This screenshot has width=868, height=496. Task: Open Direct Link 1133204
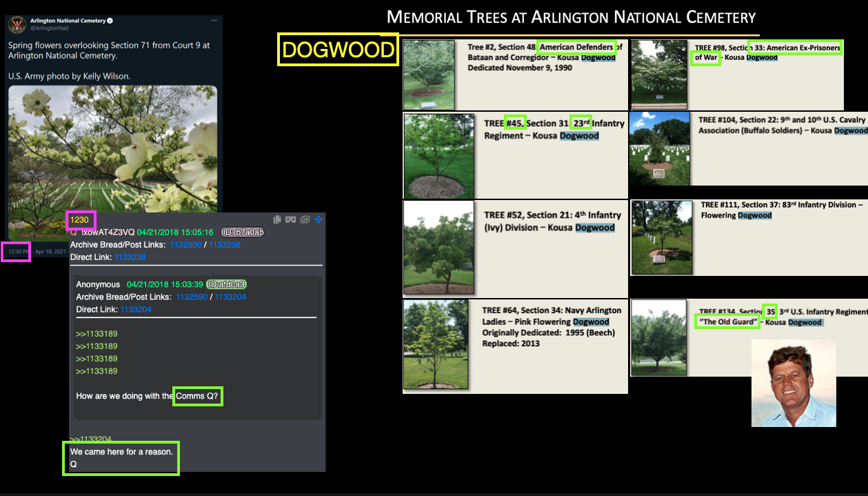tap(136, 310)
